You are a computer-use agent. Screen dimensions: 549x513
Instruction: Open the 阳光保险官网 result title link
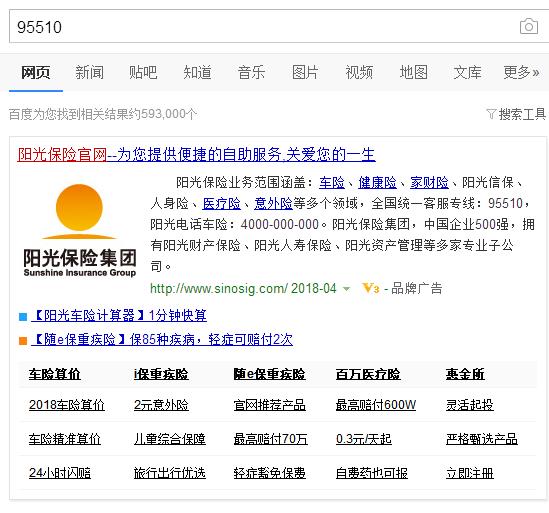(x=196, y=154)
